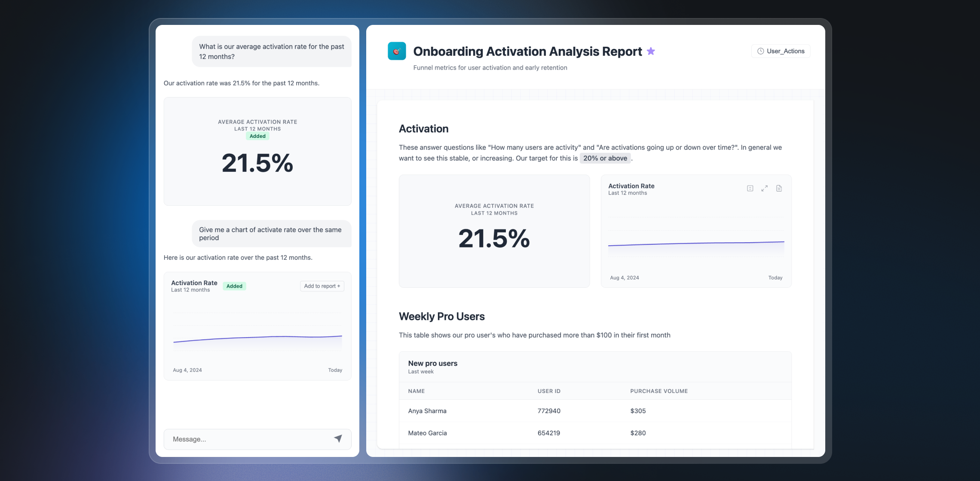
Task: Click the Activation Rate line chart in chat
Action: pyautogui.click(x=257, y=337)
